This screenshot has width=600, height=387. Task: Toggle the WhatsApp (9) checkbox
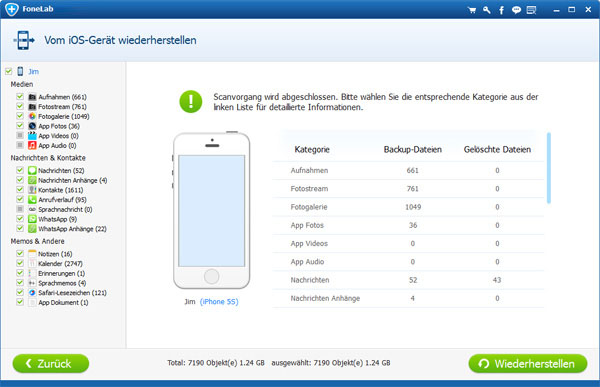(20, 219)
